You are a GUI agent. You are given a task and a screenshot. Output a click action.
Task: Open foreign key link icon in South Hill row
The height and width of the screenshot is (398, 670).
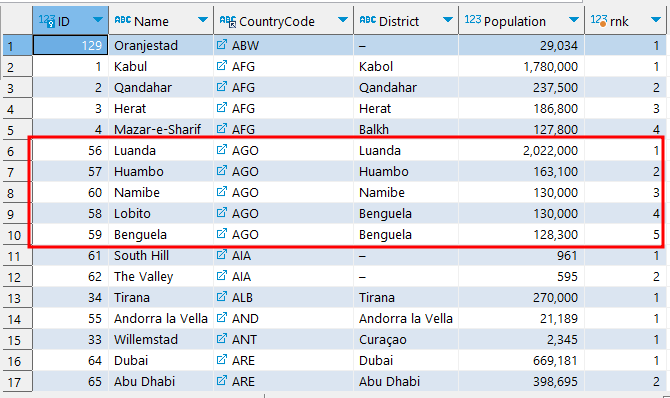(x=222, y=254)
